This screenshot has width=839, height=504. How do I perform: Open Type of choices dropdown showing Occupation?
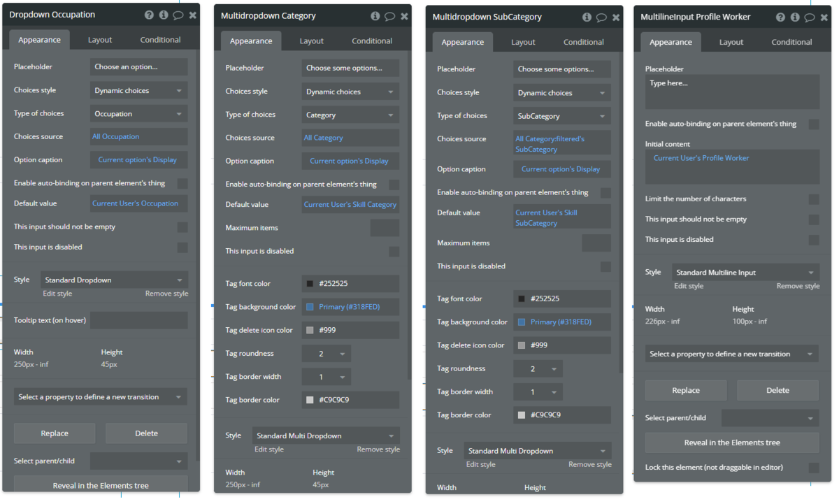click(x=138, y=113)
